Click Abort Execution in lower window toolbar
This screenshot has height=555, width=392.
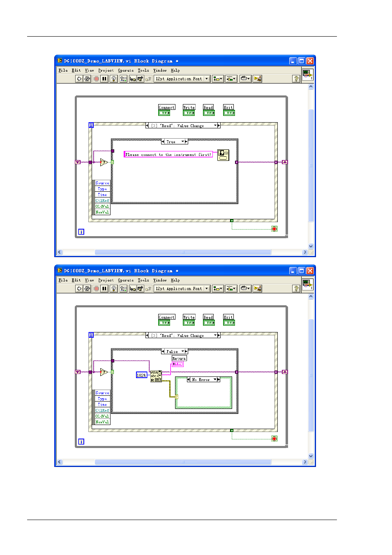pyautogui.click(x=96, y=288)
